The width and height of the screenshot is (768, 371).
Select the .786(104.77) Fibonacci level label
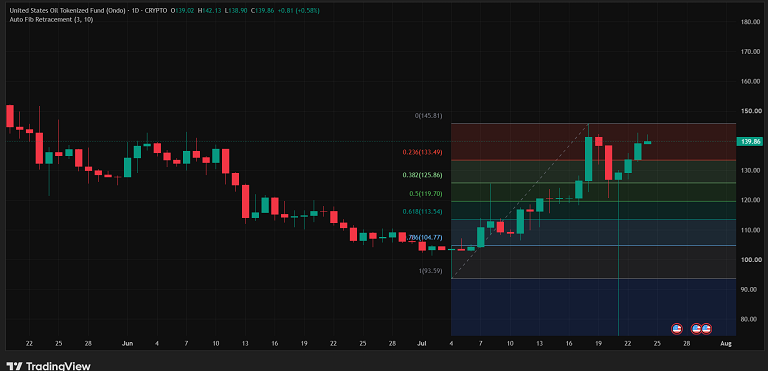coord(424,238)
